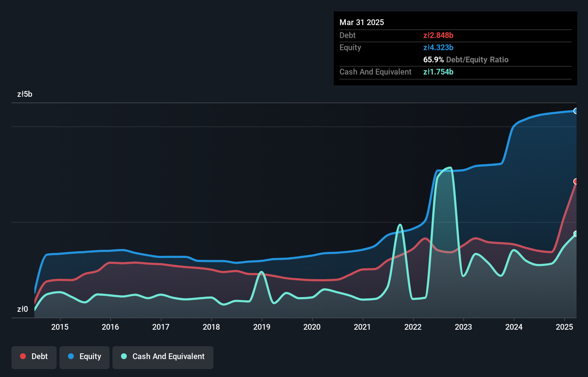This screenshot has width=588, height=377.
Task: Select the 2021 axis label
Action: [362, 327]
